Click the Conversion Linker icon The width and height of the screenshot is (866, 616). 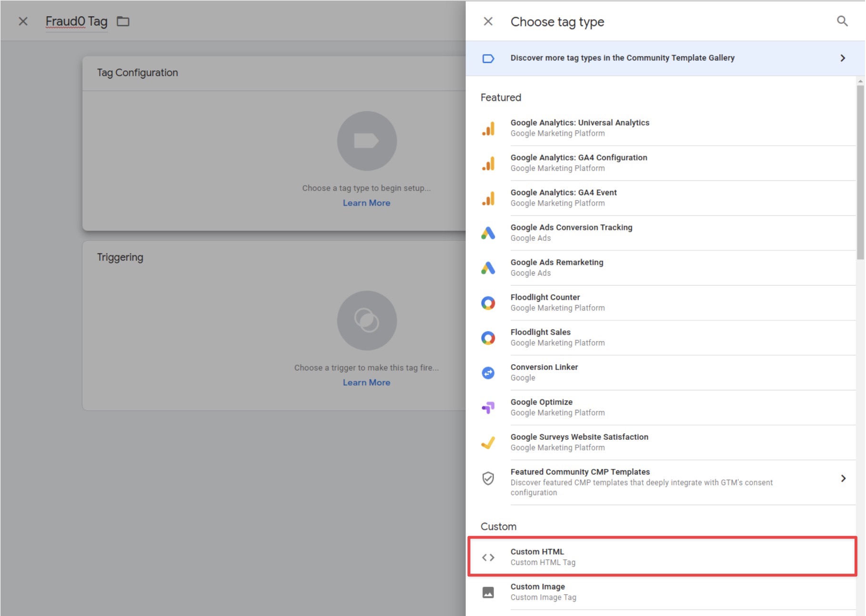point(489,372)
